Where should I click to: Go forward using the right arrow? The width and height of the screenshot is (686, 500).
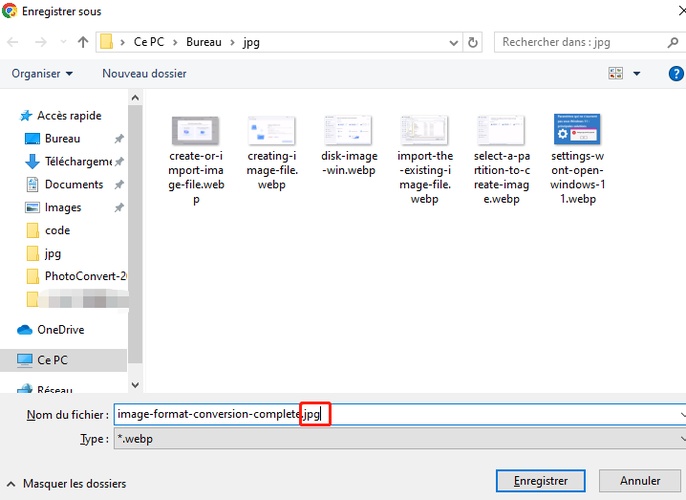pos(41,42)
